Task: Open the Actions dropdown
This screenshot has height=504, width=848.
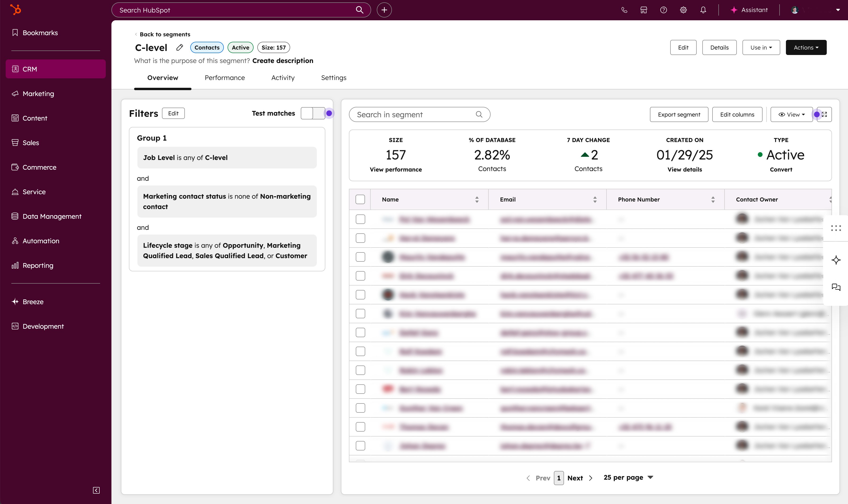Action: (x=806, y=48)
